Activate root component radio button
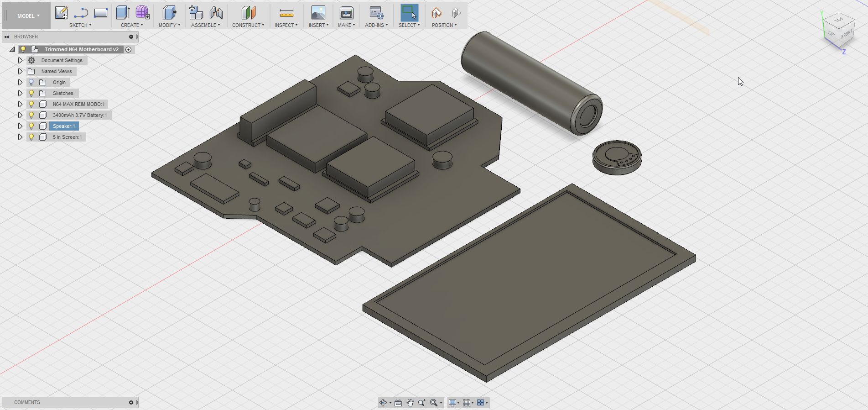The image size is (868, 410). 129,49
